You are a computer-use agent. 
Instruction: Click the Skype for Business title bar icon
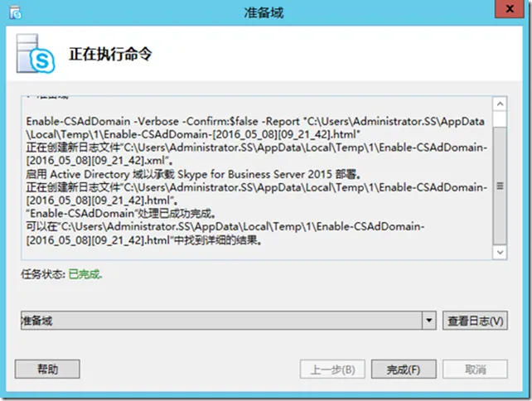[15, 12]
